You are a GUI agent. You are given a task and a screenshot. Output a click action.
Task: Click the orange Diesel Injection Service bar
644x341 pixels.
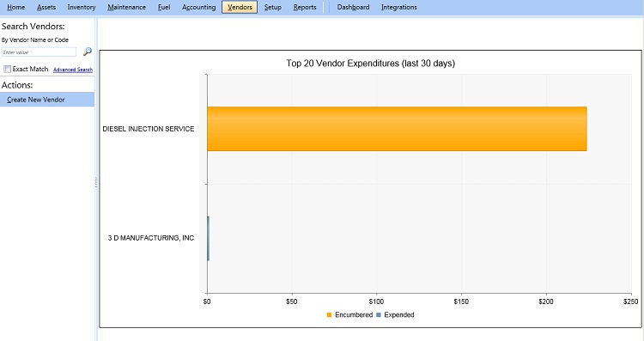click(x=397, y=129)
